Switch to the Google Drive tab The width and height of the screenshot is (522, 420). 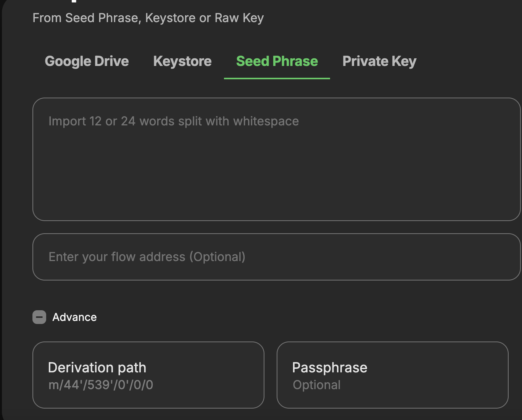(x=87, y=61)
